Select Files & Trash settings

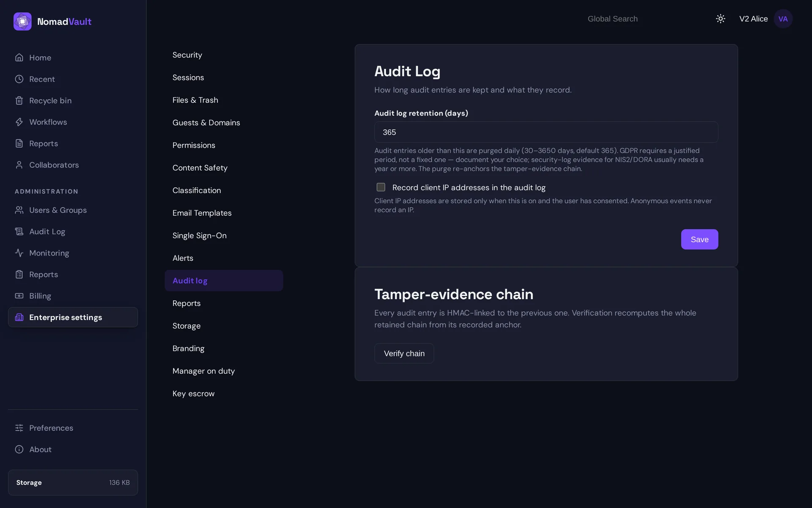coord(224,100)
